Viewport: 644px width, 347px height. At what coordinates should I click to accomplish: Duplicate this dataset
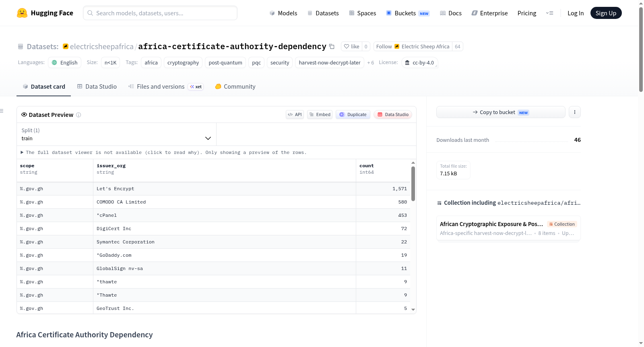point(353,114)
